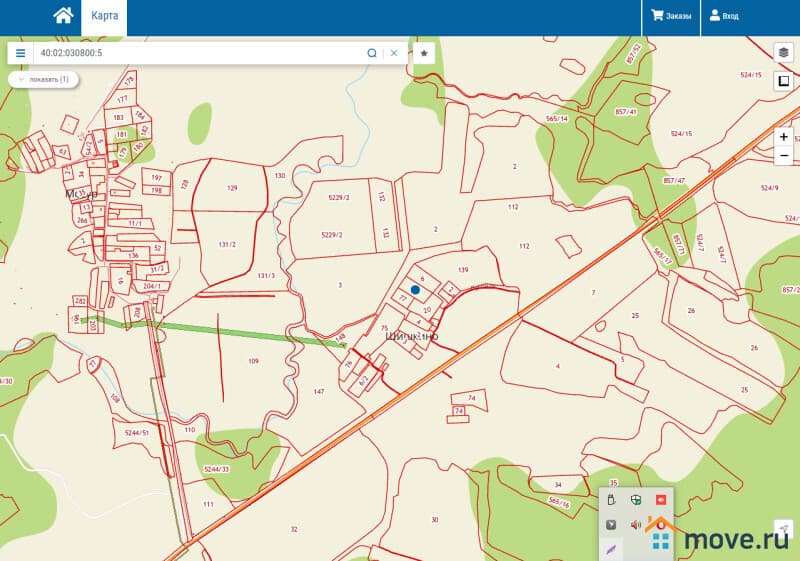Click the speaker volume tray icon
This screenshot has height=561, width=800.
pyautogui.click(x=635, y=524)
